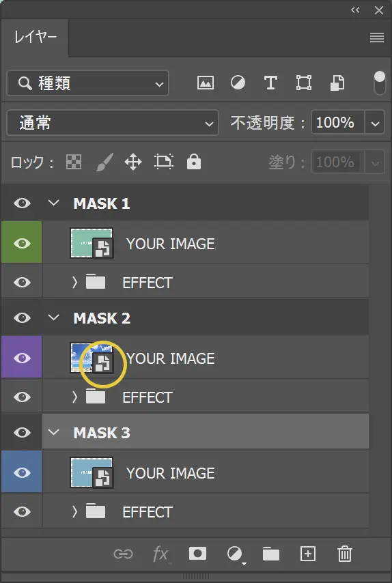The height and width of the screenshot is (583, 392).
Task: Filter for smart object layers icon
Action: tap(337, 83)
